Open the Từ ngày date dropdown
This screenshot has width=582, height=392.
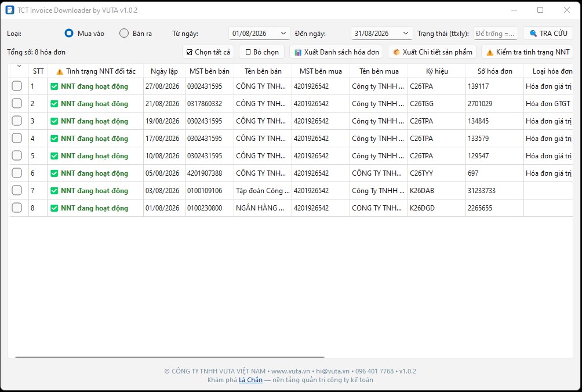[283, 34]
